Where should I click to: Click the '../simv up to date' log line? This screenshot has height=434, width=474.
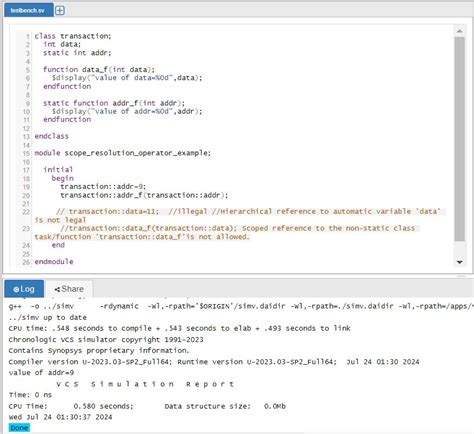click(48, 317)
